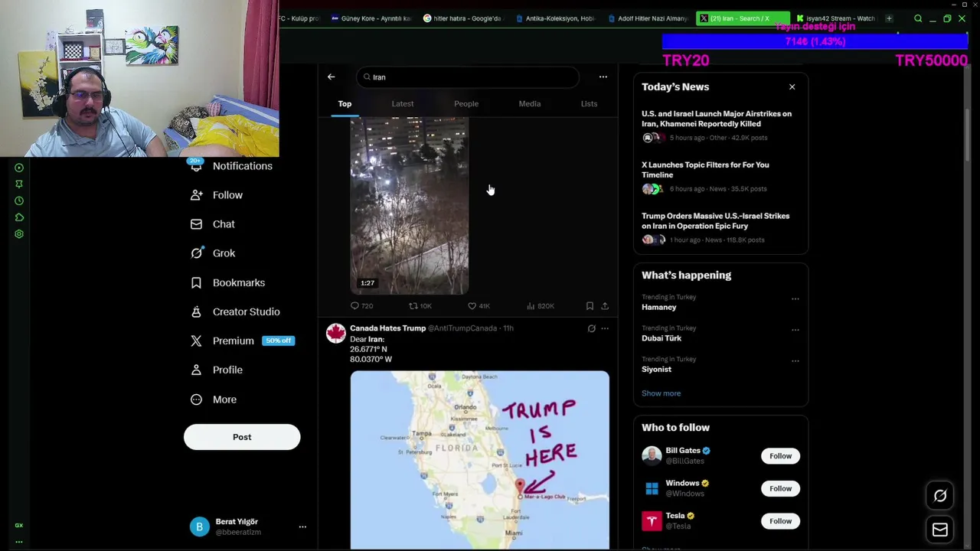Open Opera GX sidebar settings gear
The width and height of the screenshot is (980, 551).
point(19,234)
